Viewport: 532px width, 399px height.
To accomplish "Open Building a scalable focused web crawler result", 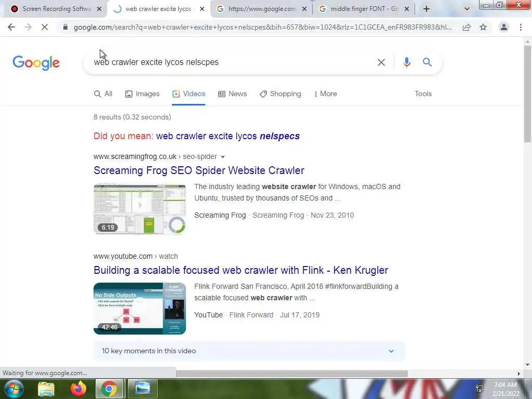I will [x=241, y=270].
